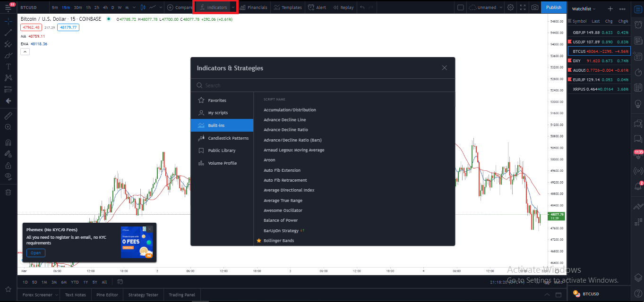The image size is (644, 302).
Task: Toggle stay in drawing mode
Action: point(8,154)
